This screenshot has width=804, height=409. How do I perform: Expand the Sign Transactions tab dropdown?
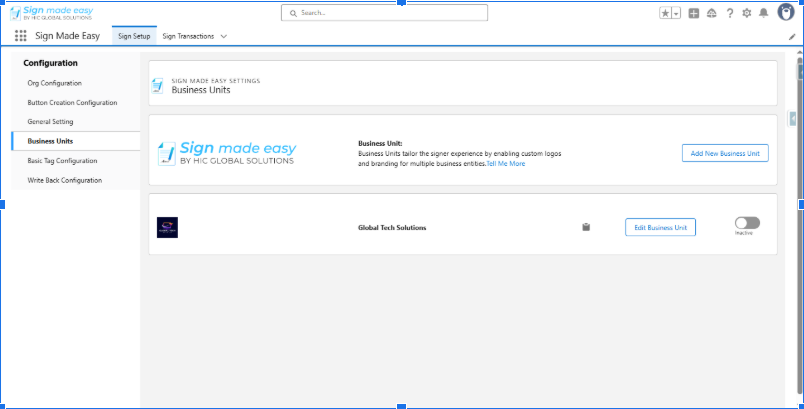(x=224, y=36)
